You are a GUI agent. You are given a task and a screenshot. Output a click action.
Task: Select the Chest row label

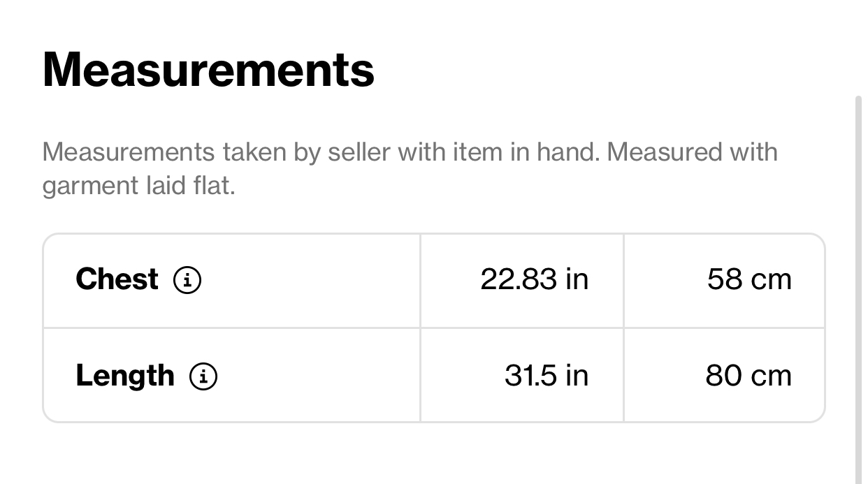[x=117, y=279]
